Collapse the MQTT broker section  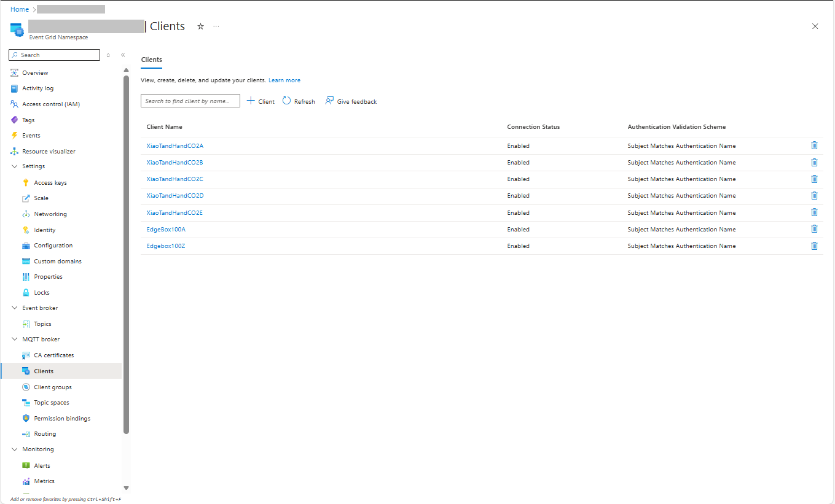point(15,339)
